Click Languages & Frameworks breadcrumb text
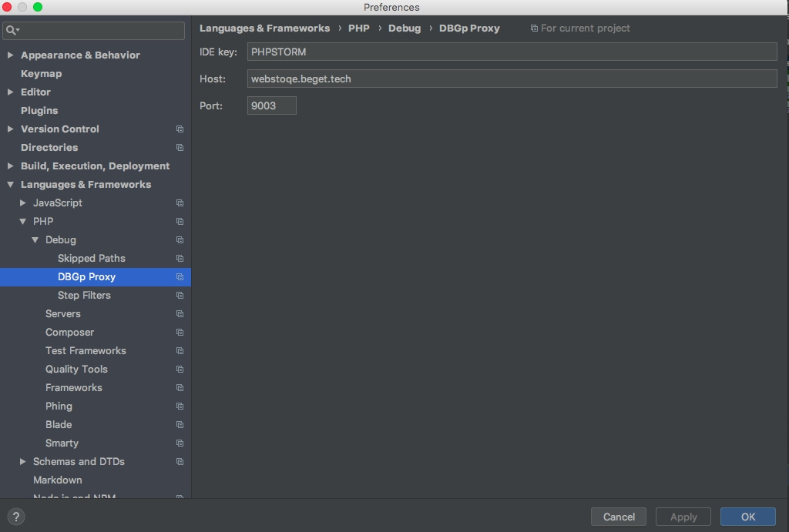789x532 pixels. [x=265, y=28]
